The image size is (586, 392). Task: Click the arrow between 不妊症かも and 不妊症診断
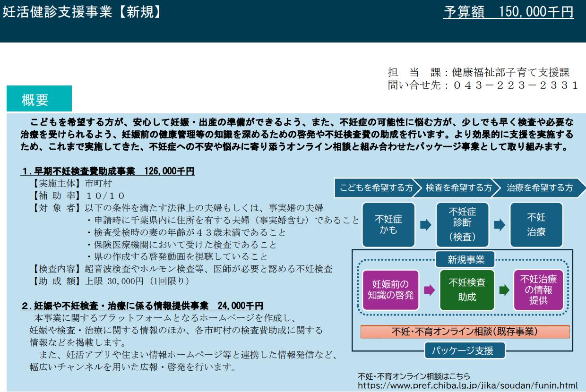pos(425,225)
